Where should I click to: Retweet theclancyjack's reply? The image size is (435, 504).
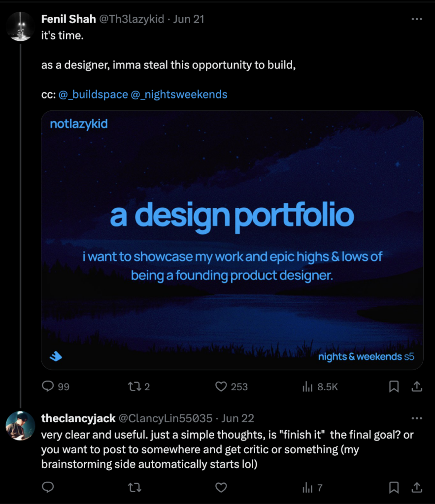coord(134,488)
